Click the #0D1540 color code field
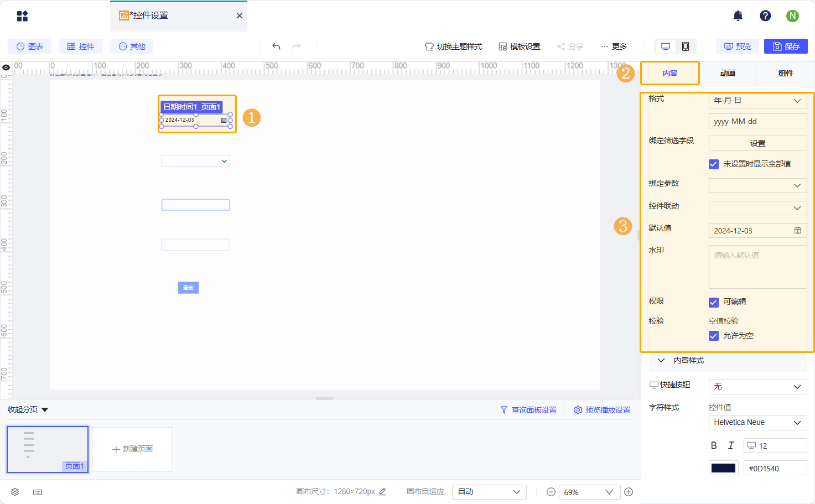This screenshot has width=815, height=504. [x=775, y=468]
